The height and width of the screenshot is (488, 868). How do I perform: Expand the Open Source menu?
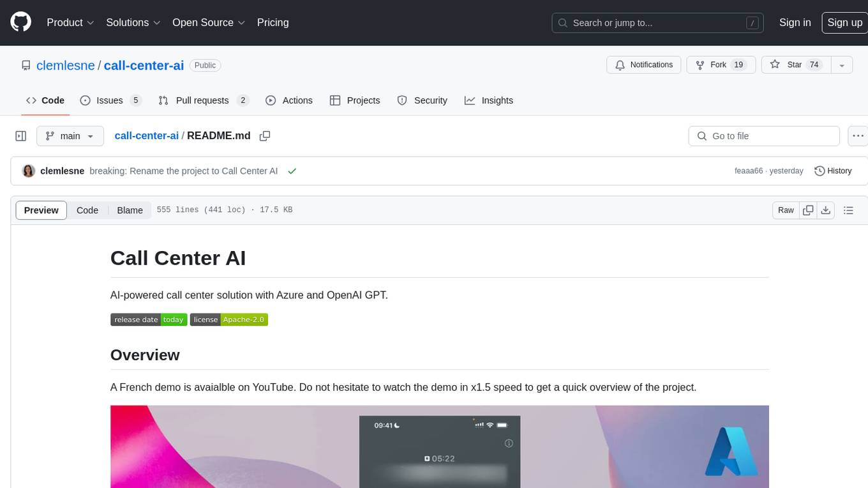pos(209,22)
